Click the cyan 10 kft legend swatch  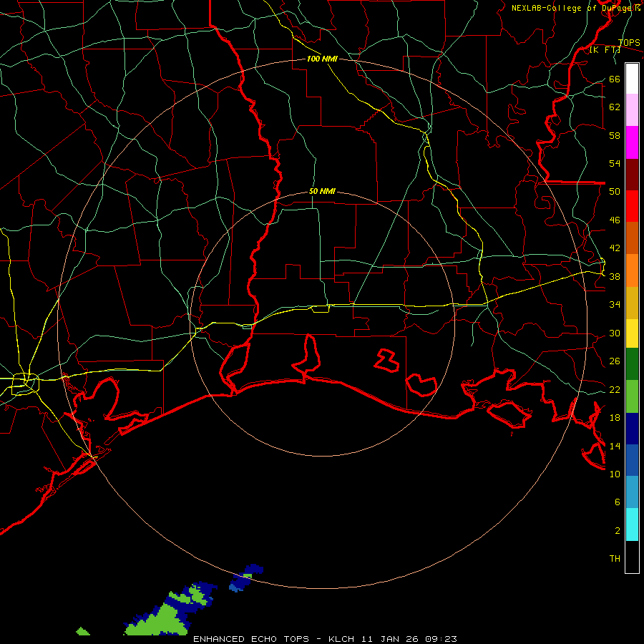[x=632, y=525]
